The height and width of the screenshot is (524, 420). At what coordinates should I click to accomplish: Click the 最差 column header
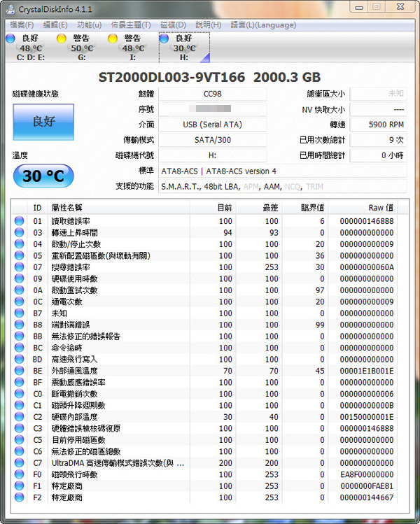click(x=259, y=208)
